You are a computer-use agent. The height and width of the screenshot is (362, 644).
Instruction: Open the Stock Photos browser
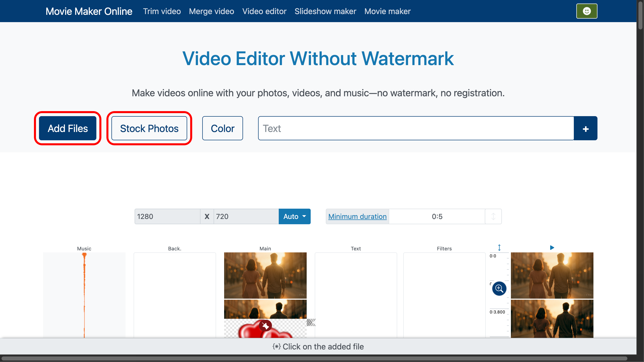click(149, 128)
